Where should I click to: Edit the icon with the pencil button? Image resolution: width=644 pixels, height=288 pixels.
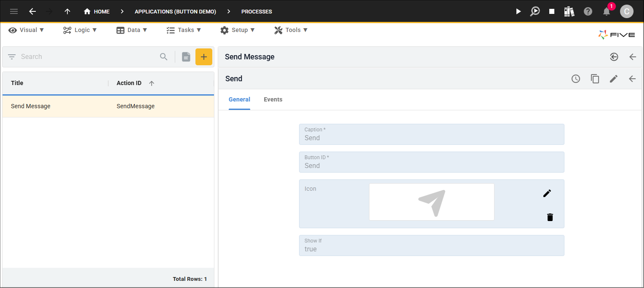(x=547, y=193)
